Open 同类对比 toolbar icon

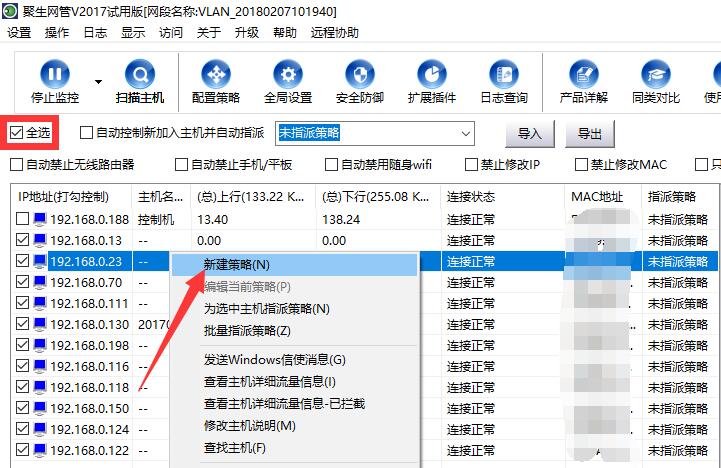tap(656, 74)
